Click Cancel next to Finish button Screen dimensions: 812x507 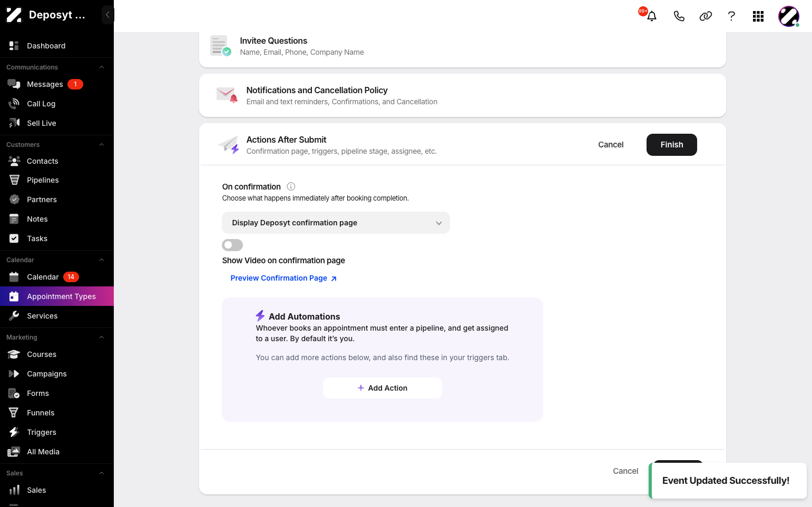[611, 145]
